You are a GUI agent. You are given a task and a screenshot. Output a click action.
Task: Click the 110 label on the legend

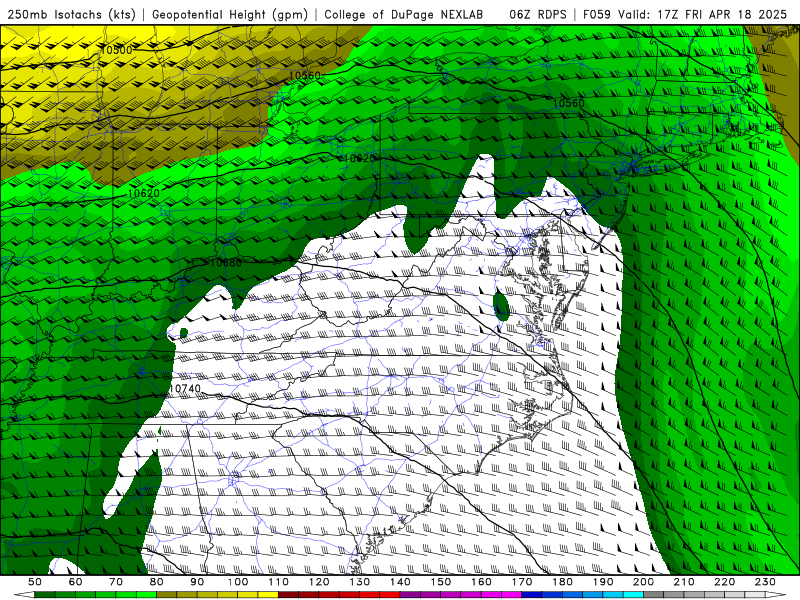[279, 582]
